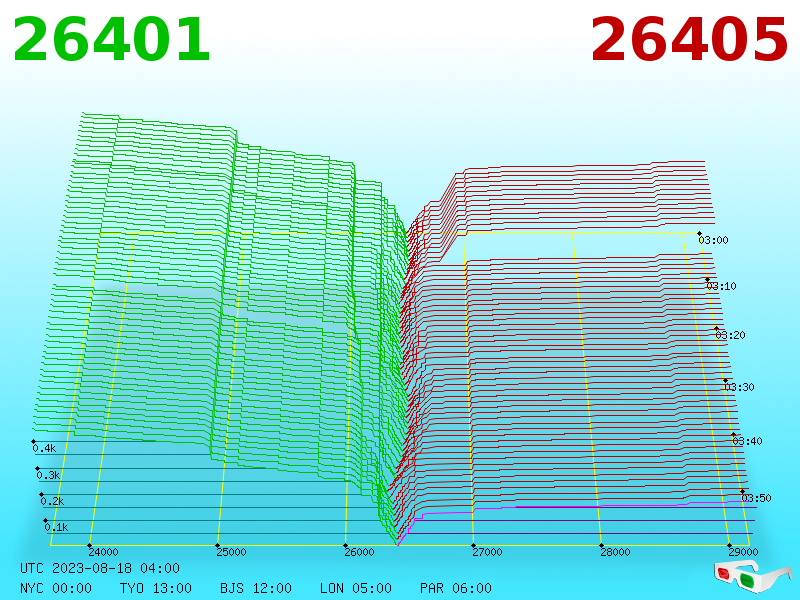
Task: Click the 0.3k depth axis label
Action: click(x=48, y=476)
